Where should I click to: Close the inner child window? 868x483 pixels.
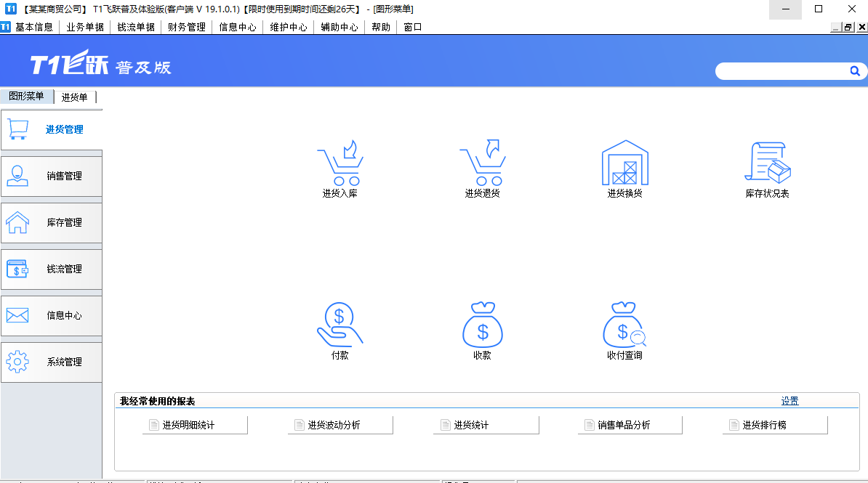click(x=861, y=27)
